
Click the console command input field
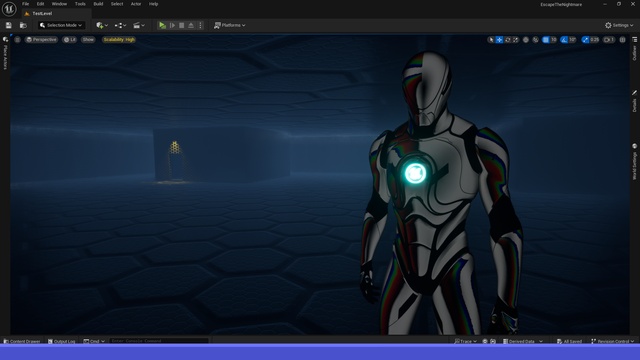[x=158, y=341]
